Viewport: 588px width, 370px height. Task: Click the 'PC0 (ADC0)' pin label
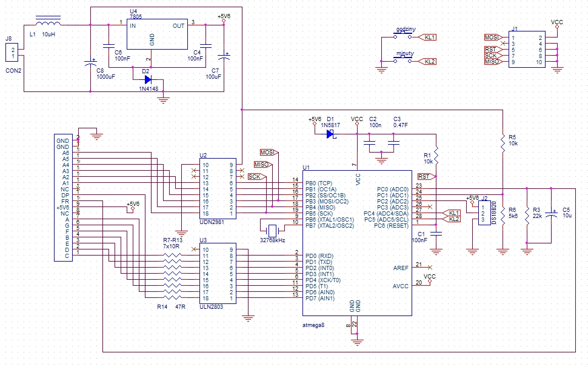[x=393, y=189]
